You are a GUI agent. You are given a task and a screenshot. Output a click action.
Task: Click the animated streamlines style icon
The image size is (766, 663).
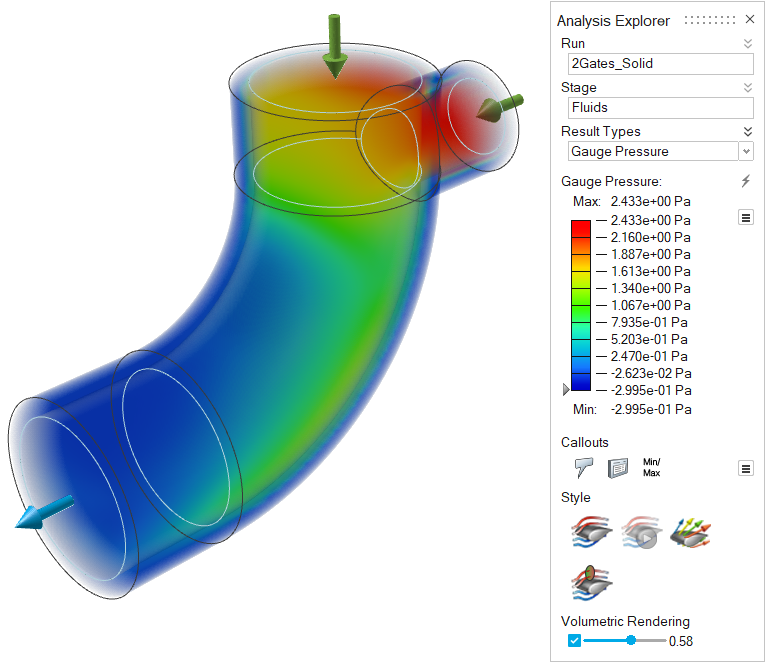coord(641,534)
